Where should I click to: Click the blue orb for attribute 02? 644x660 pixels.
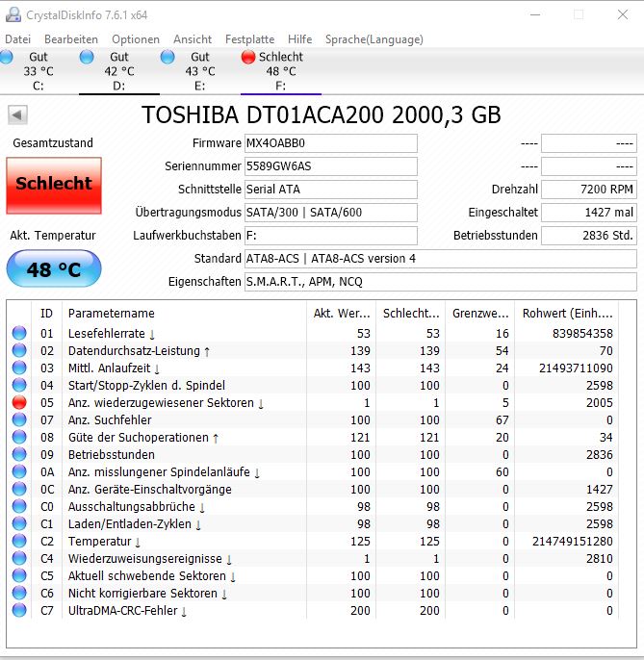tap(19, 350)
